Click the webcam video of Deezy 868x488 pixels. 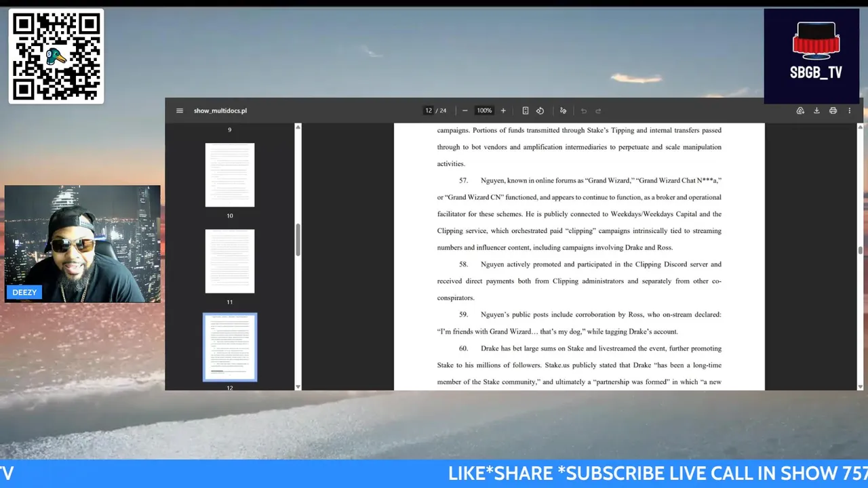pyautogui.click(x=83, y=244)
